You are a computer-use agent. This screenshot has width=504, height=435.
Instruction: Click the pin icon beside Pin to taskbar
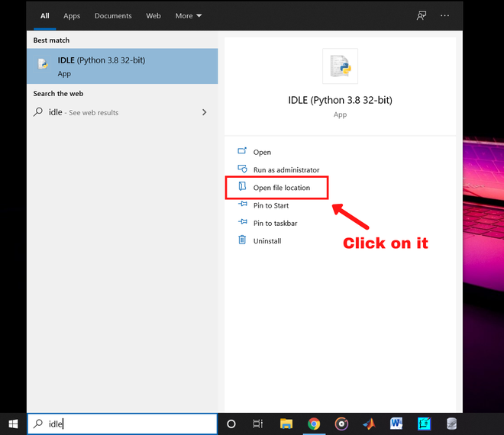coord(243,221)
